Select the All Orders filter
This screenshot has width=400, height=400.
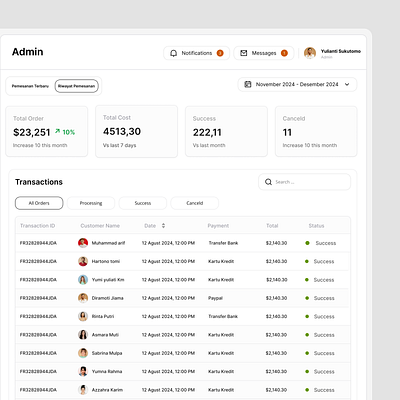[x=39, y=203]
